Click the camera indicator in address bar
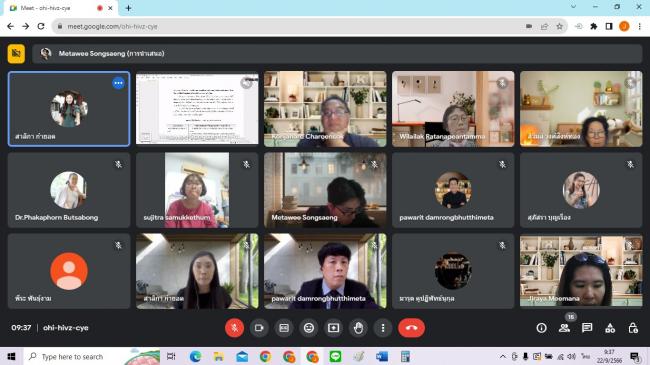 529,26
